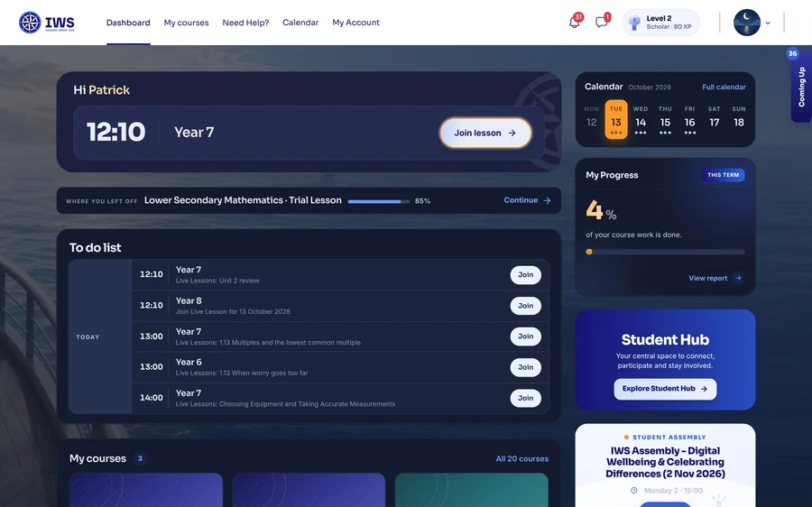Open the Need Help? menu item
812x507 pixels.
point(245,23)
